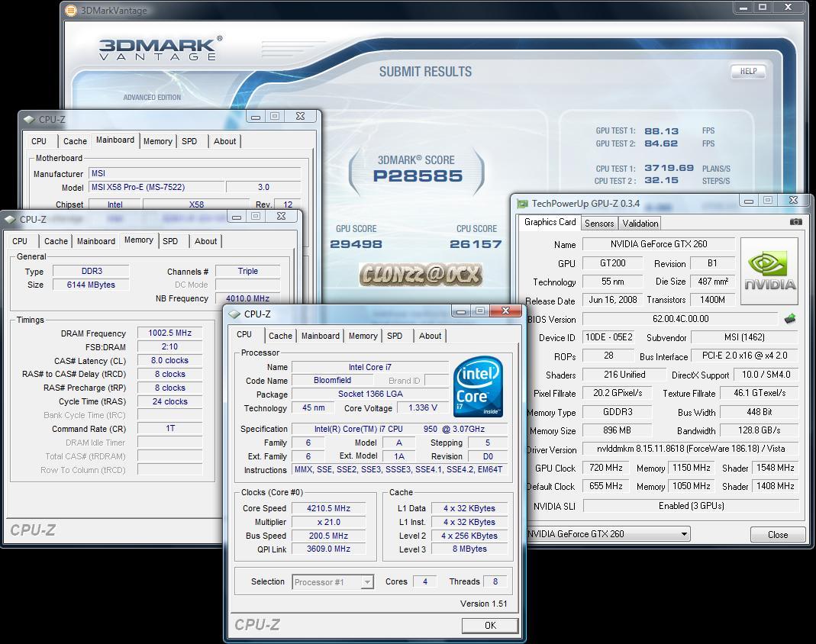Click the GPU score 29498

[x=356, y=244]
